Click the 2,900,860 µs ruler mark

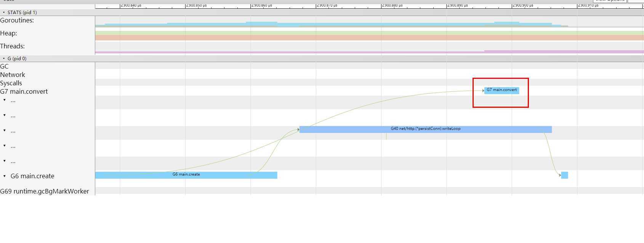262,5
